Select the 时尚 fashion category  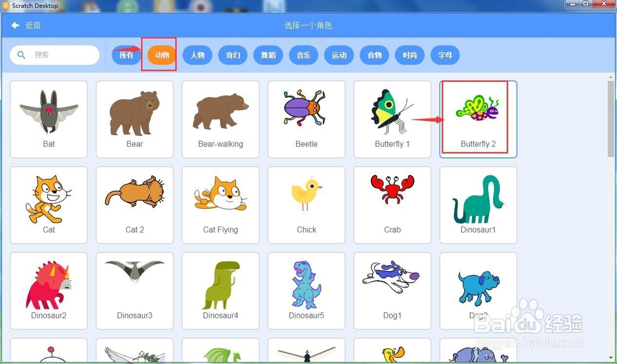point(410,55)
